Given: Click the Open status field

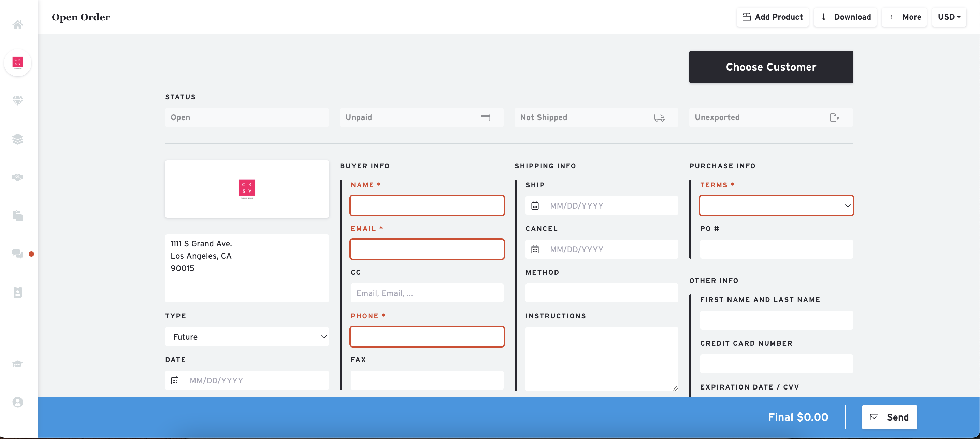Looking at the screenshot, I should click(x=247, y=117).
